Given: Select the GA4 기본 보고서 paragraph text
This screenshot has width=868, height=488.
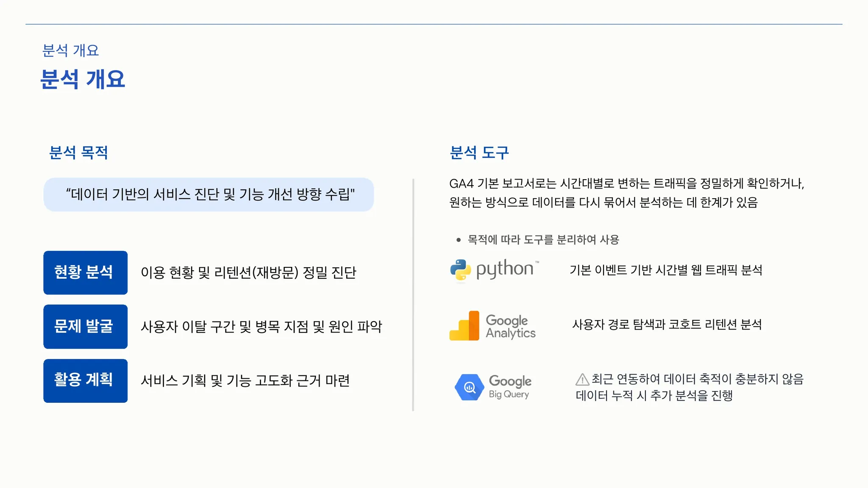Looking at the screenshot, I should coord(626,193).
